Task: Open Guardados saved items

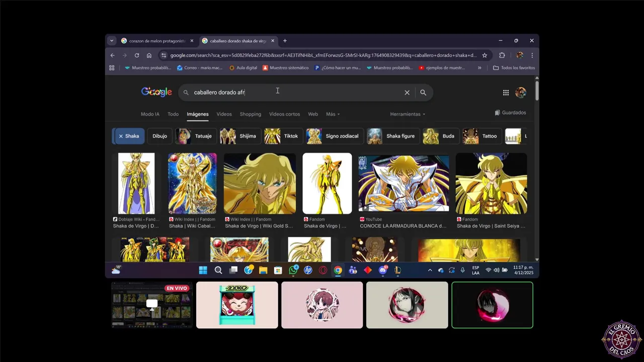Action: pos(510,113)
